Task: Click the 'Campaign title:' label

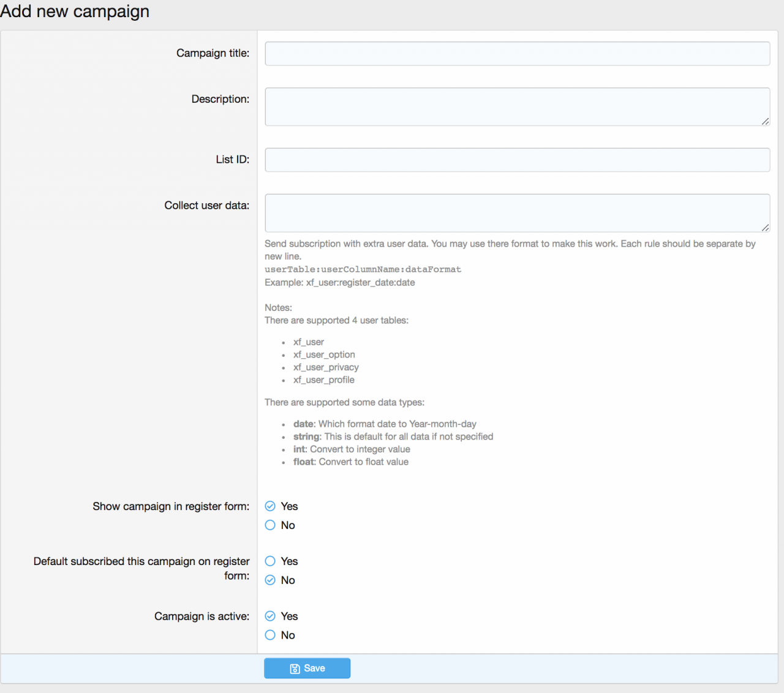Action: pos(213,53)
